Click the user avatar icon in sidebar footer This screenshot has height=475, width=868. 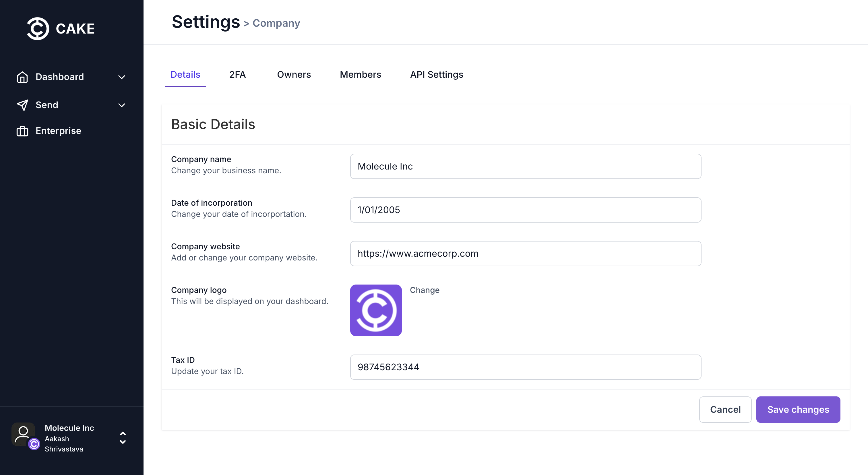(x=23, y=434)
